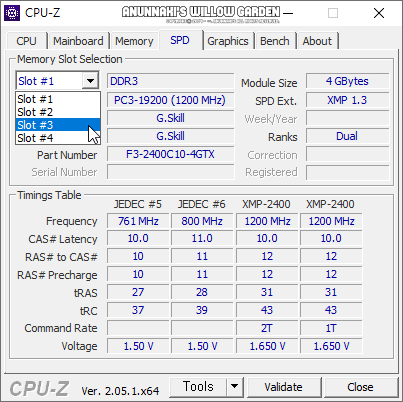This screenshot has width=403, height=402.
Task: Select the SPD tab
Action: coord(180,40)
